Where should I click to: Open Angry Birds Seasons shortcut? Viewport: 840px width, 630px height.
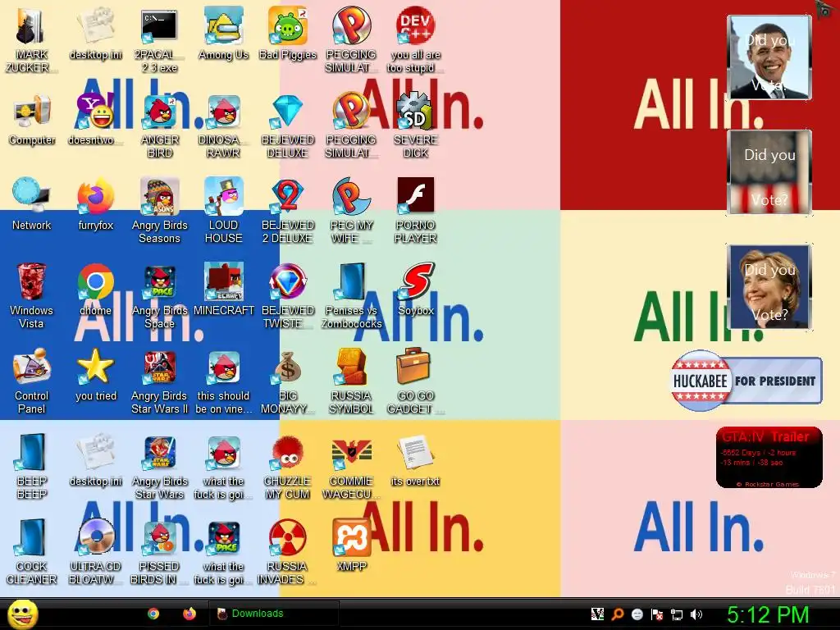160,210
